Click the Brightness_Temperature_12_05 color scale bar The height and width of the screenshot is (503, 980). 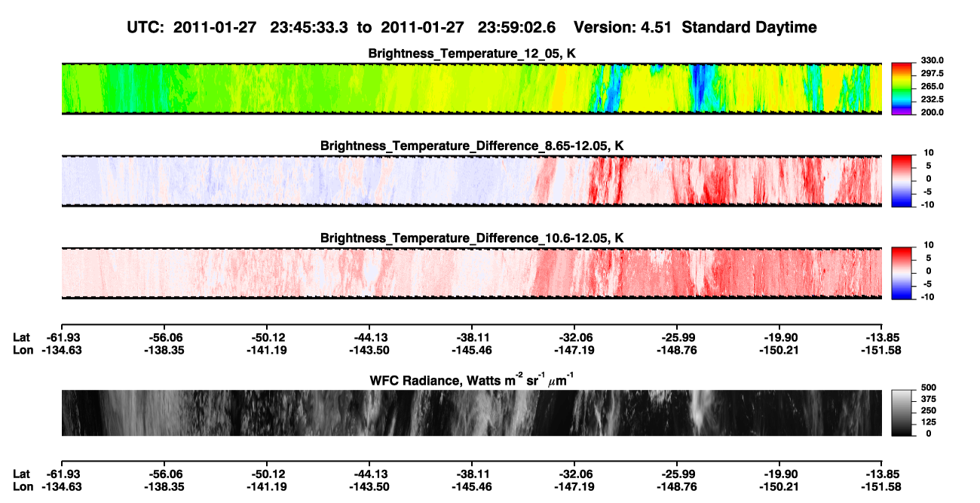pos(902,88)
